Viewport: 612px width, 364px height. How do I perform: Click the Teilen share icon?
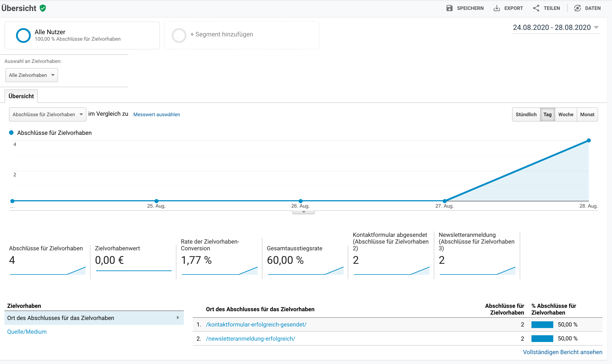(x=536, y=8)
